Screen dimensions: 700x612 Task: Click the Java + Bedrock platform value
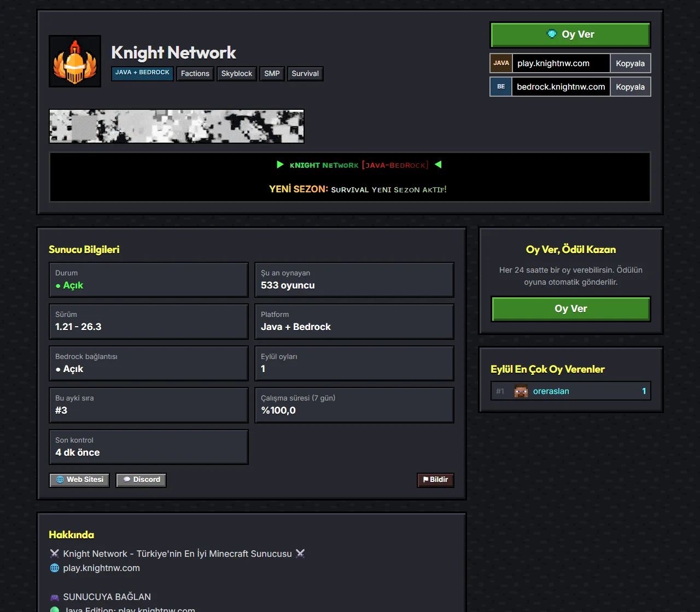point(296,327)
